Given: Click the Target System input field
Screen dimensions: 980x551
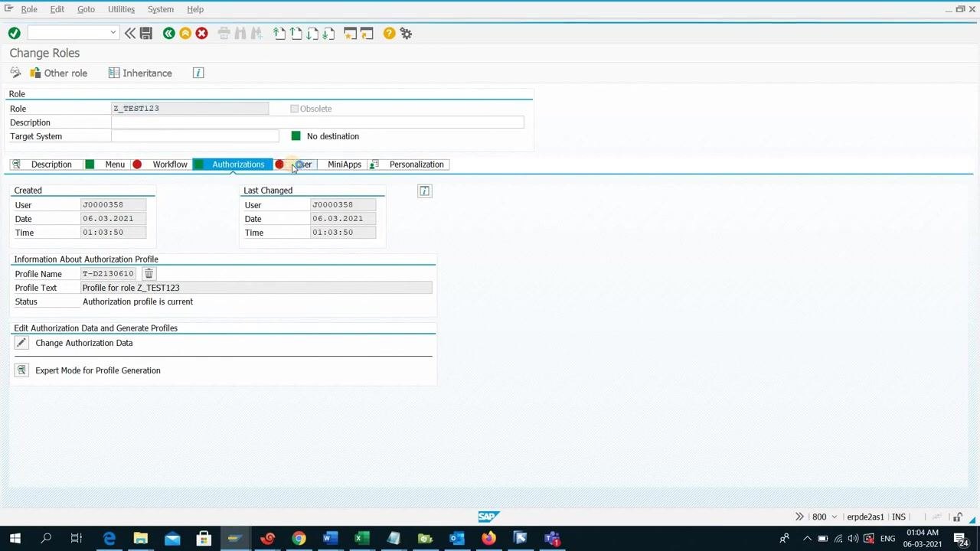Looking at the screenshot, I should [195, 136].
